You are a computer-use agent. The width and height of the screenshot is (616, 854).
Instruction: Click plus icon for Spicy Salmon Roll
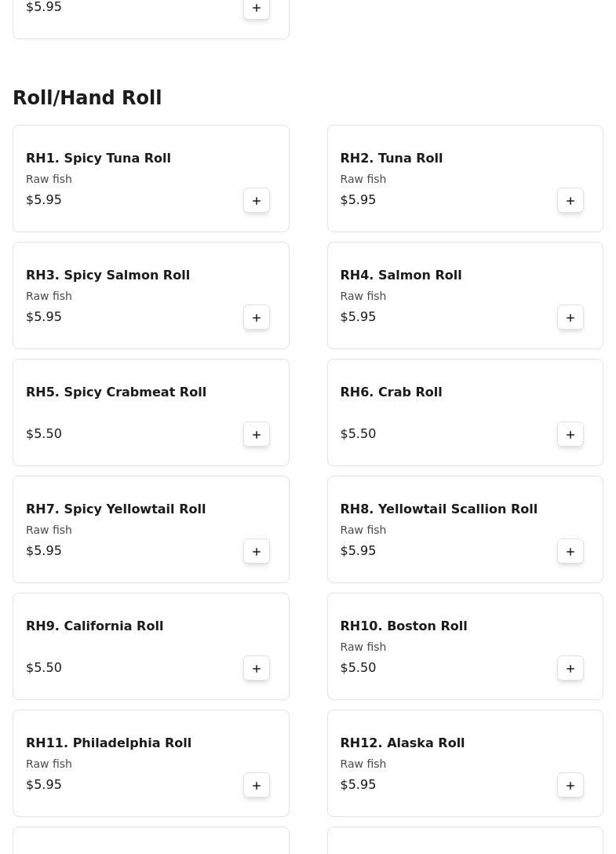[257, 317]
